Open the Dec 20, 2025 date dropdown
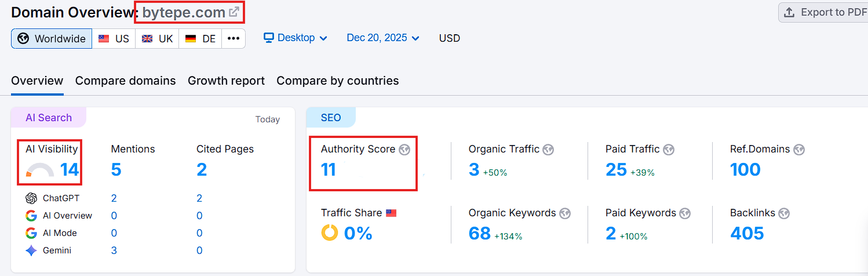868x276 pixels. [x=383, y=38]
